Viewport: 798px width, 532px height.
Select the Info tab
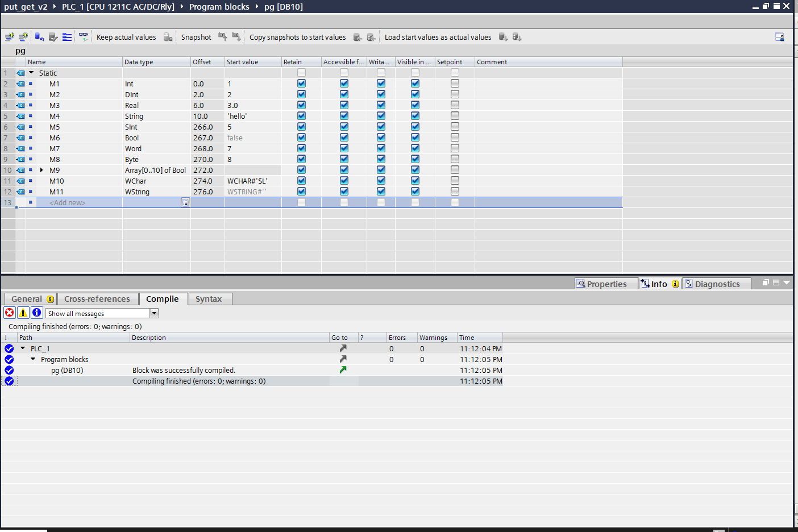click(x=660, y=284)
